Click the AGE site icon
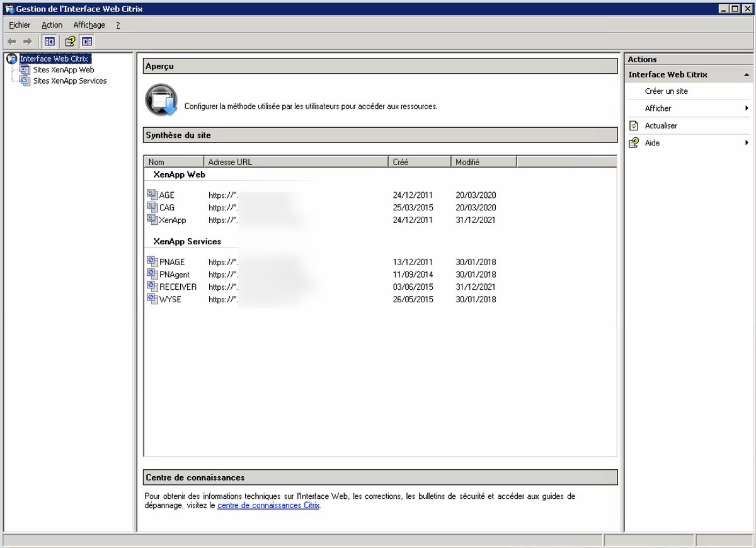Viewport: 756px width, 548px height. pos(152,195)
